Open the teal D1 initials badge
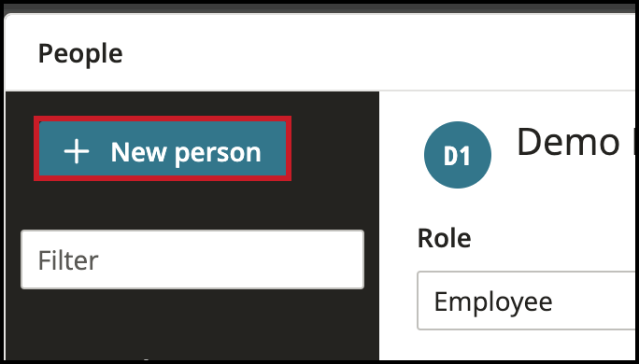This screenshot has height=364, width=639. (x=457, y=155)
